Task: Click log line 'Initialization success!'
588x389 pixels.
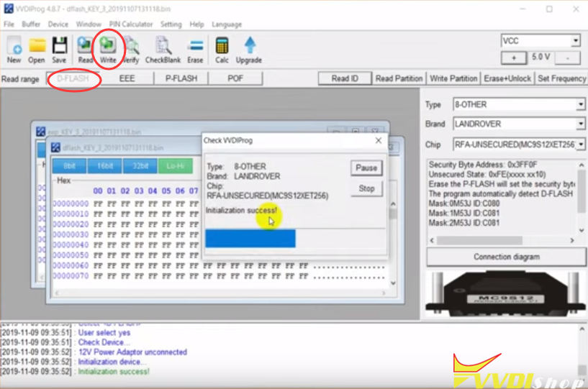Action: click(114, 372)
